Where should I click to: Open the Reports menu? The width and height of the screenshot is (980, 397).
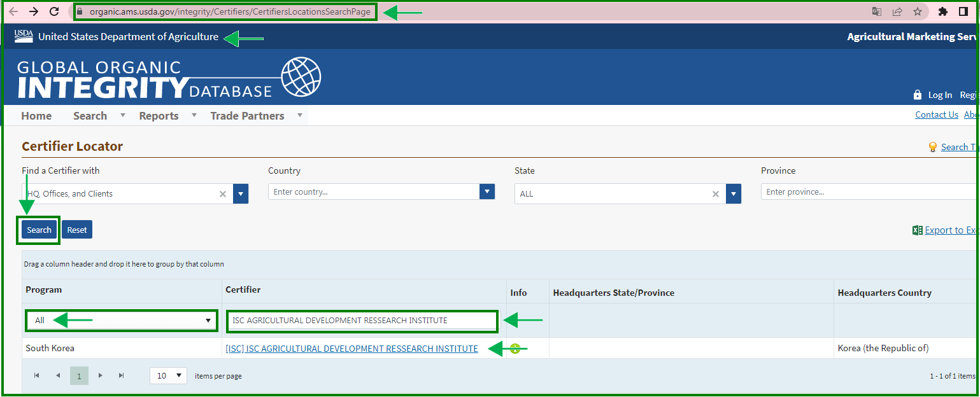click(x=159, y=116)
